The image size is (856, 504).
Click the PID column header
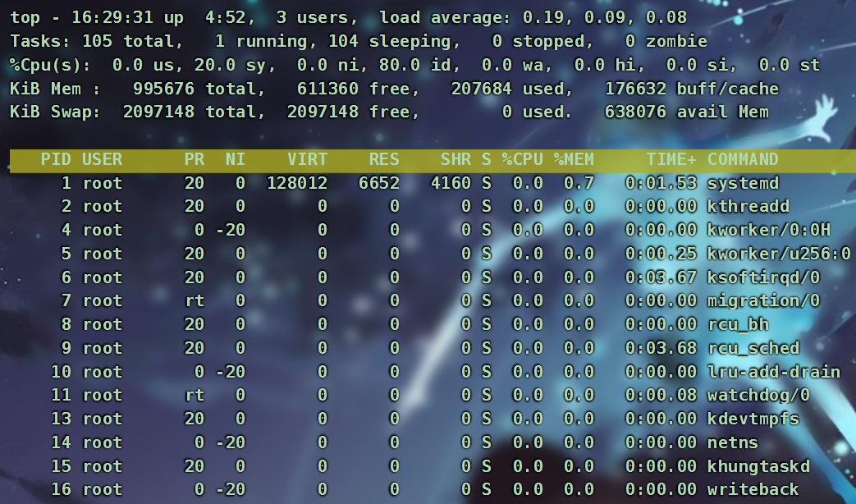[56, 160]
